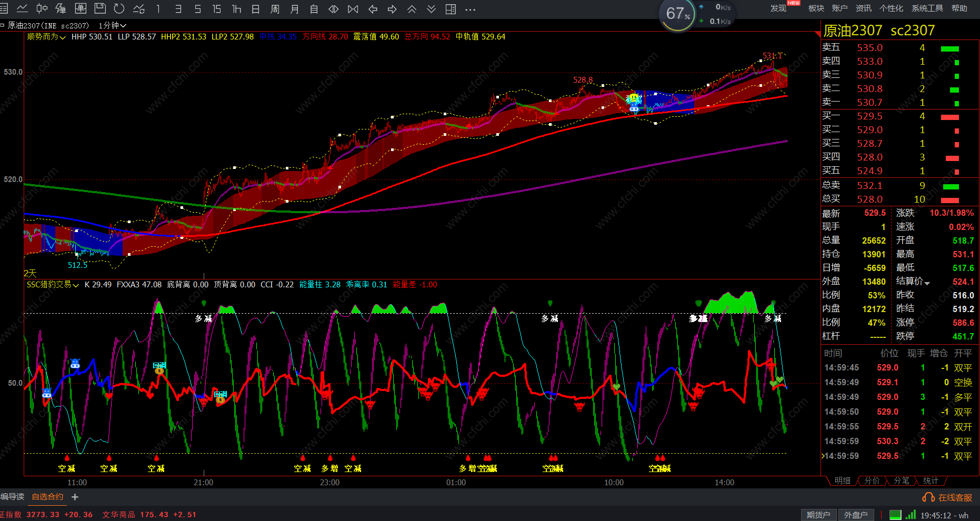The height and width of the screenshot is (521, 980).
Task: Expand the 顺势而为 indicator dropdown
Action: pyautogui.click(x=46, y=37)
